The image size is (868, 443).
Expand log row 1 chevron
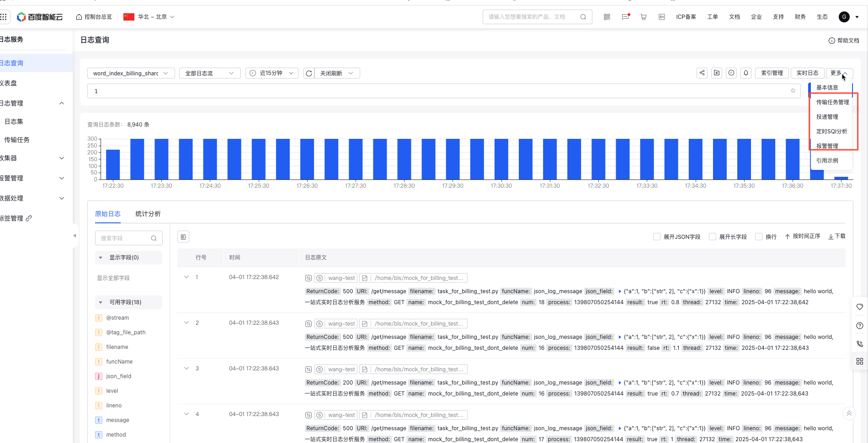(186, 277)
